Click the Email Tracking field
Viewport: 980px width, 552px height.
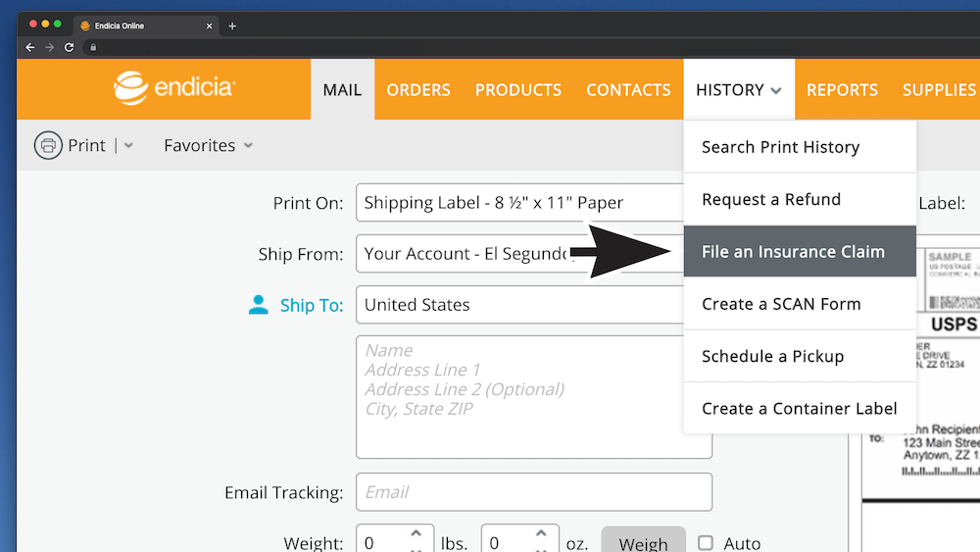[x=534, y=492]
